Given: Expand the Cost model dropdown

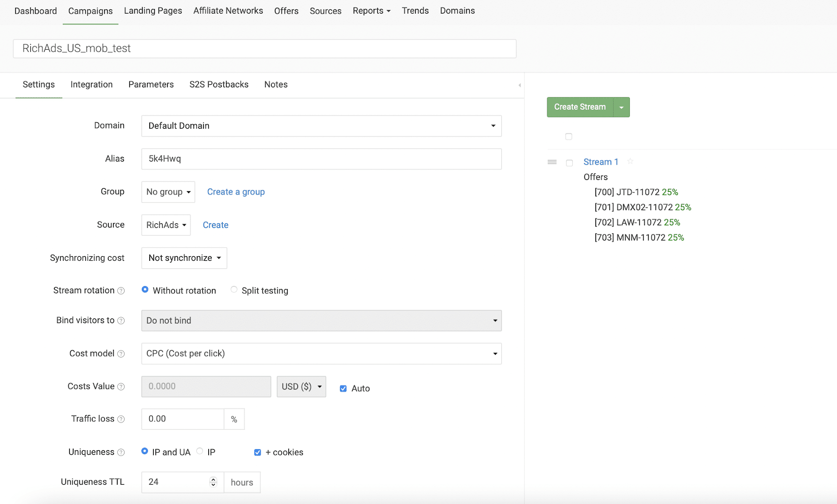Looking at the screenshot, I should [321, 354].
